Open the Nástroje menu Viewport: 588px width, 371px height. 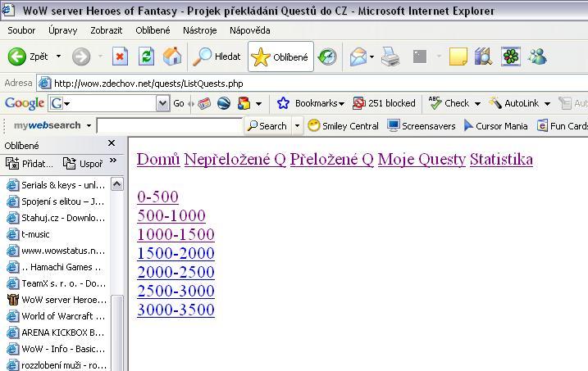[200, 30]
